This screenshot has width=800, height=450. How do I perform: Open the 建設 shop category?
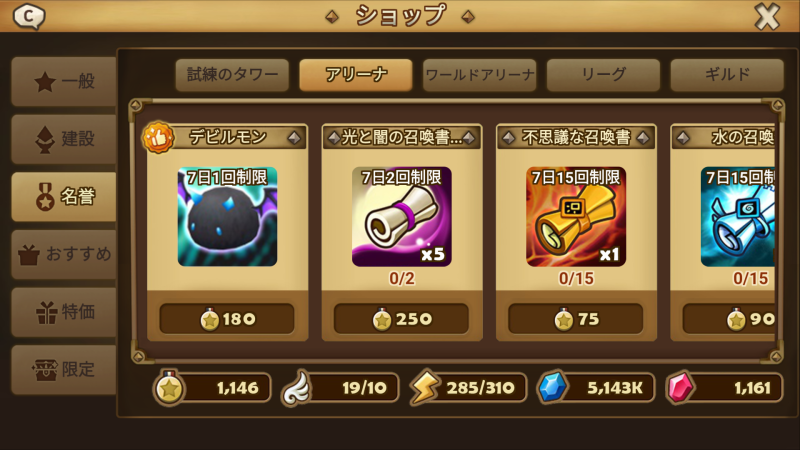[x=64, y=139]
